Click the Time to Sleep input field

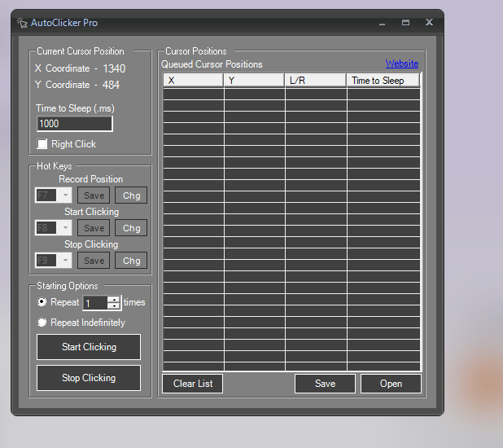pos(74,124)
